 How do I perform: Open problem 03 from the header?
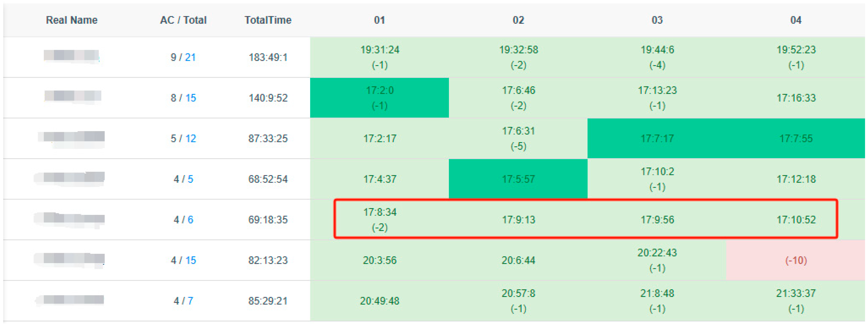tap(657, 20)
